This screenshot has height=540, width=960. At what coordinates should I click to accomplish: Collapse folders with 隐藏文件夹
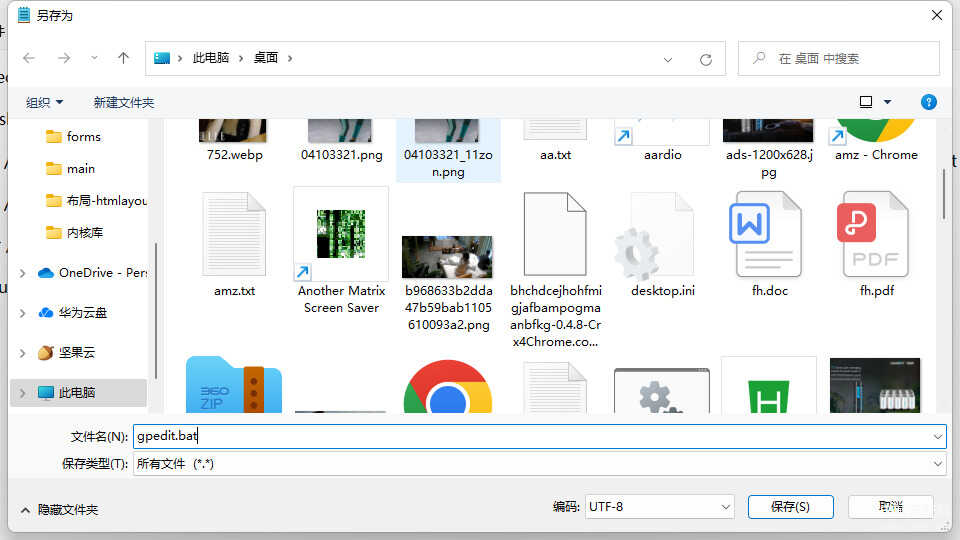point(58,509)
